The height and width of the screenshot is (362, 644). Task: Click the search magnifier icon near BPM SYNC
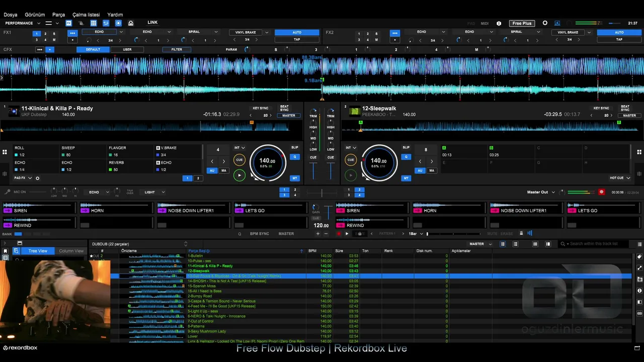click(239, 234)
